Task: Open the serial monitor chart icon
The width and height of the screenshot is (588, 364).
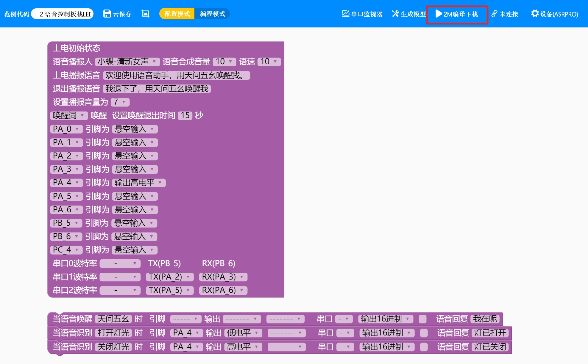Action: click(x=345, y=14)
